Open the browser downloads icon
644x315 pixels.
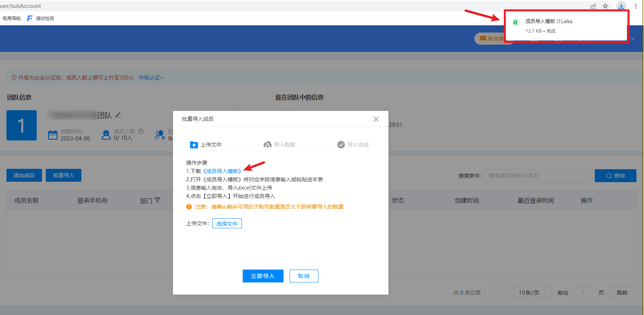[621, 6]
